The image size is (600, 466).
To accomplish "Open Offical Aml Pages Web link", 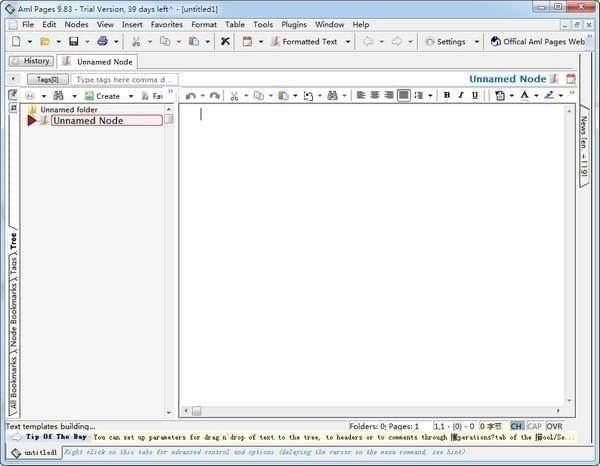I will click(x=542, y=42).
